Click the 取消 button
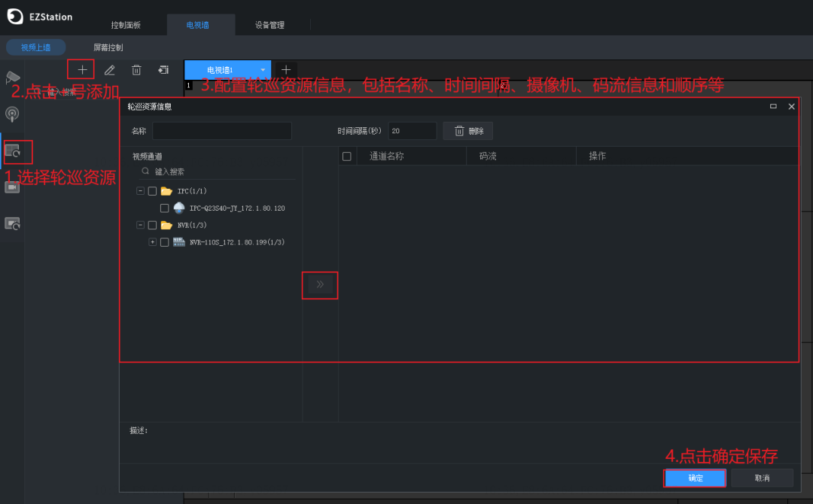 click(762, 478)
